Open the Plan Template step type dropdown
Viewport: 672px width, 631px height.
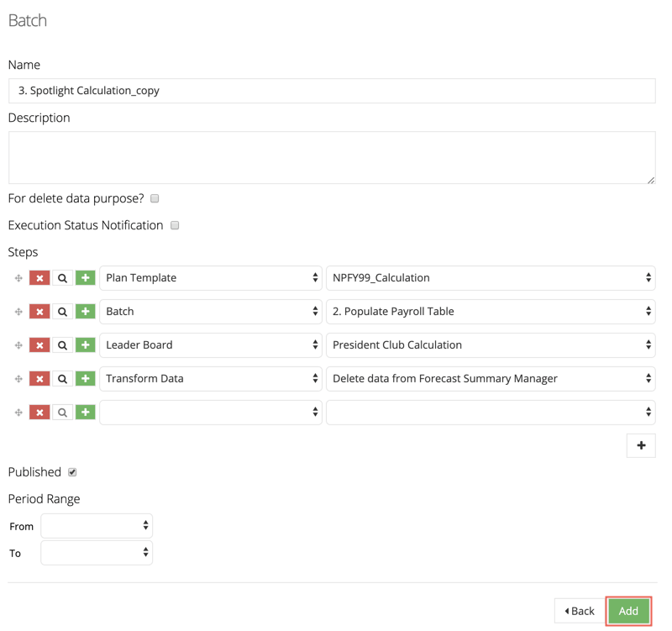[x=211, y=278]
